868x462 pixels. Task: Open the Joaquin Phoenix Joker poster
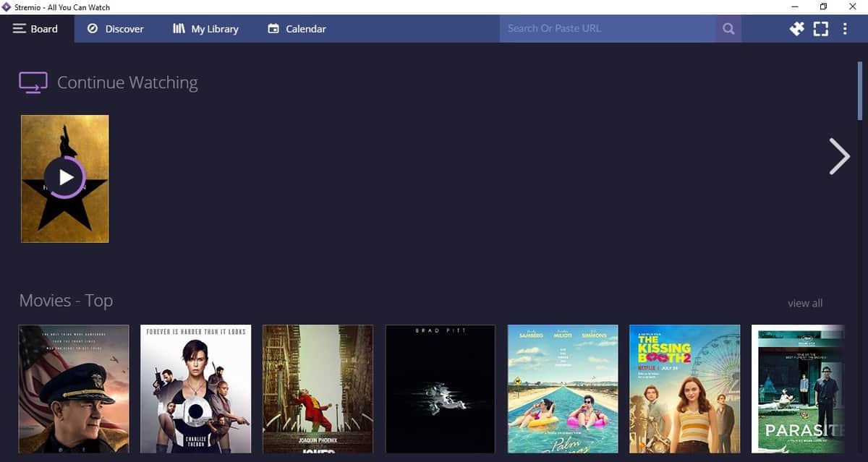(x=318, y=389)
